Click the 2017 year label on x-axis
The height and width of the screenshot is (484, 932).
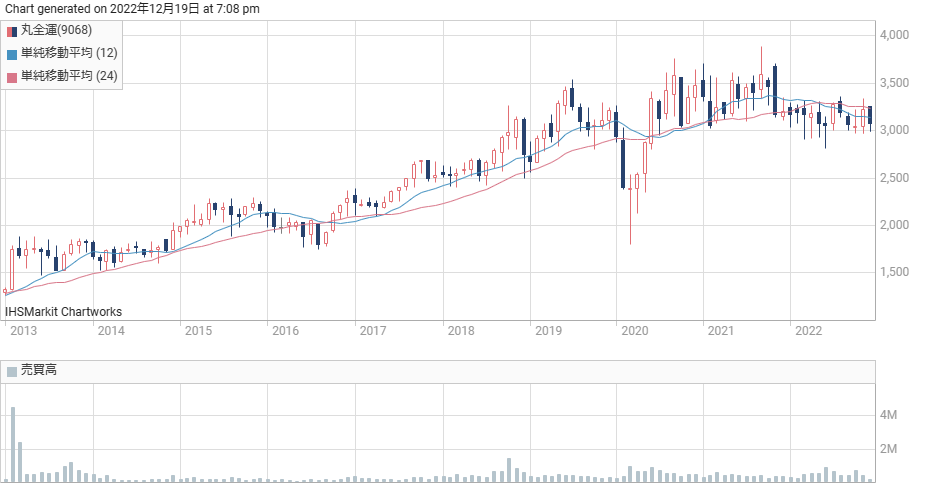coord(373,331)
